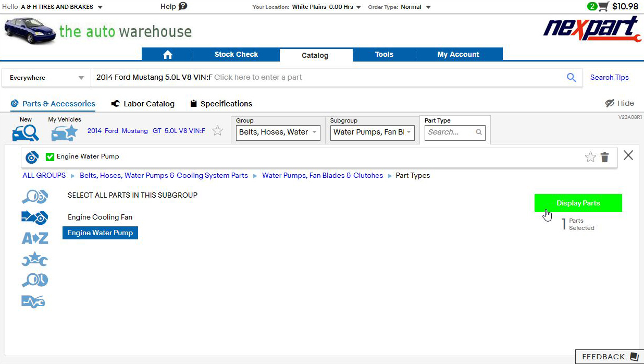Image resolution: width=644 pixels, height=364 pixels.
Task: Click the first sidebar magnifier parts icon
Action: (x=34, y=197)
